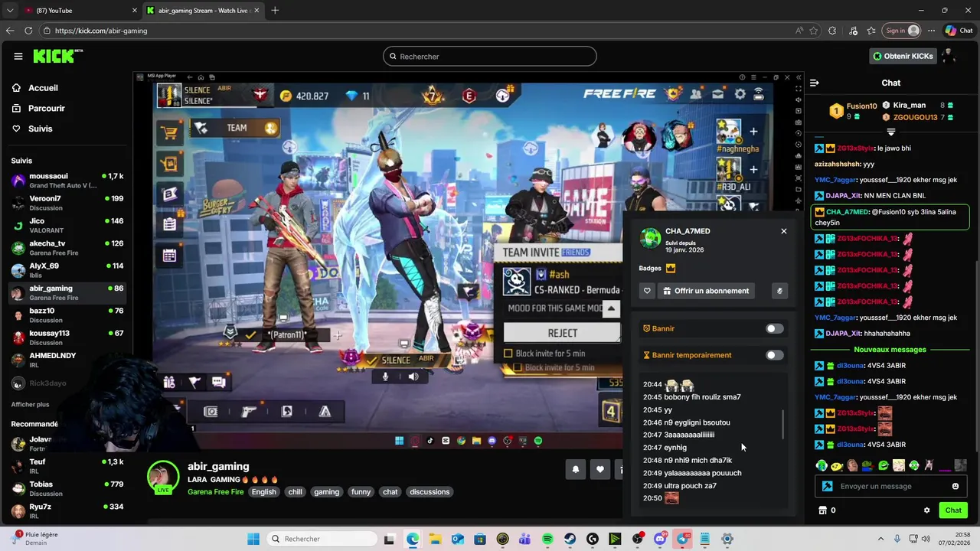Click the Obtenir KICKs button

[903, 56]
